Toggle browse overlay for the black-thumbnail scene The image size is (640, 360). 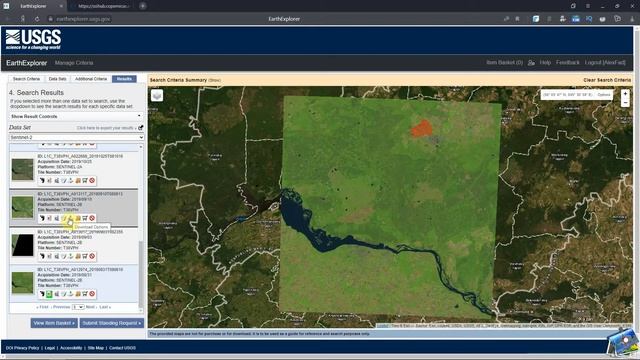click(x=49, y=256)
